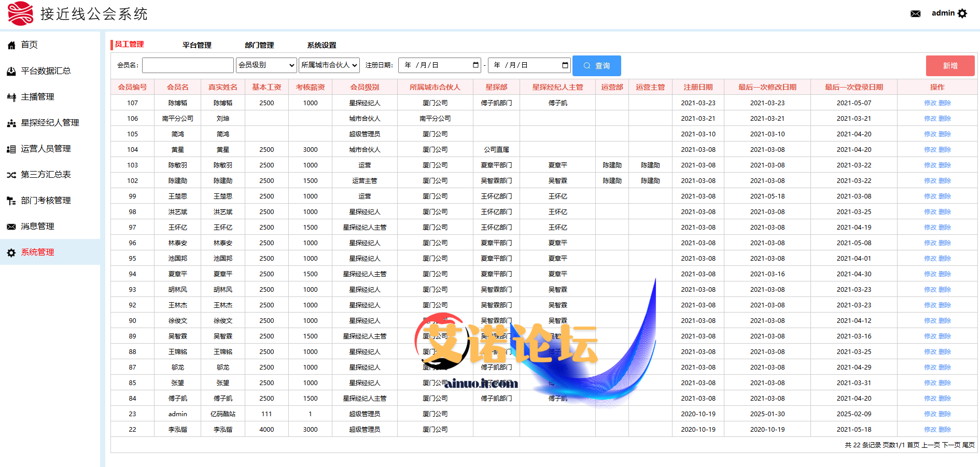The width and height of the screenshot is (980, 467).
Task: Open 第三方汇总表 menu item
Action: tap(46, 174)
